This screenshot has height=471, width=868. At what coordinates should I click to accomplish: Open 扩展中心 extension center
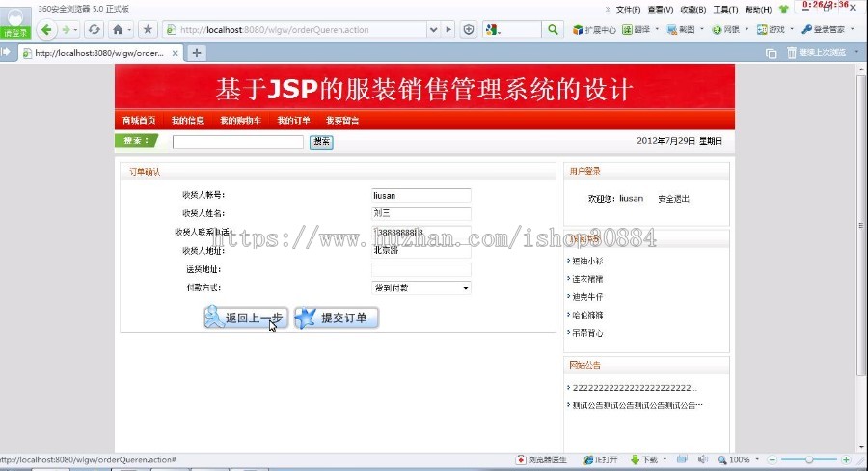[x=594, y=29]
